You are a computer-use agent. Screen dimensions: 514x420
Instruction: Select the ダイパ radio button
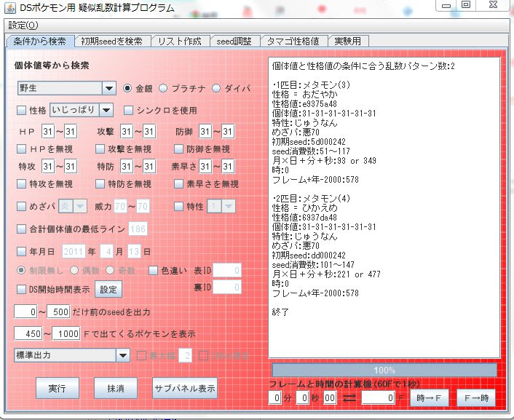(x=216, y=88)
